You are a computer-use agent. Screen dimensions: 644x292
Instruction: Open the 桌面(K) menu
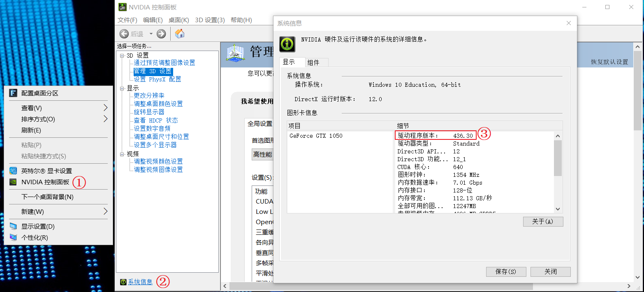pyautogui.click(x=179, y=20)
